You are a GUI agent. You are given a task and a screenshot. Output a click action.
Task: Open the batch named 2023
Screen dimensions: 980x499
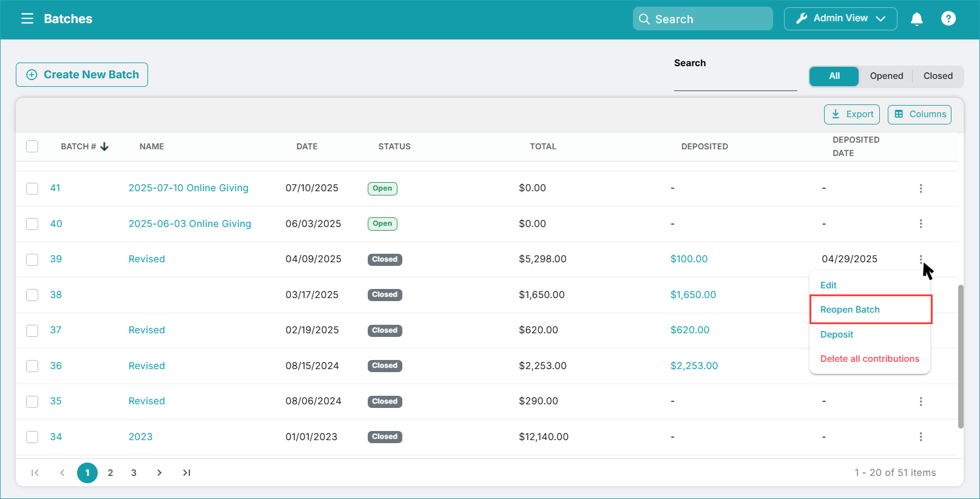click(141, 437)
